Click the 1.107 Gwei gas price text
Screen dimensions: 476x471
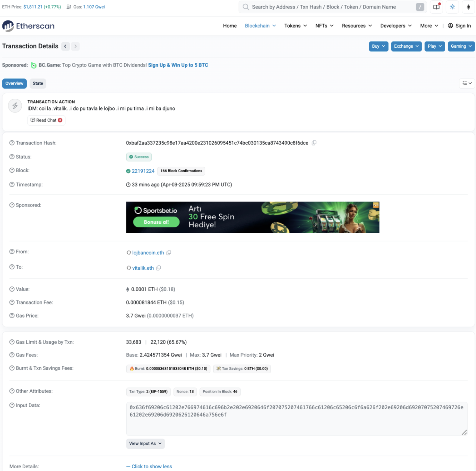[94, 7]
